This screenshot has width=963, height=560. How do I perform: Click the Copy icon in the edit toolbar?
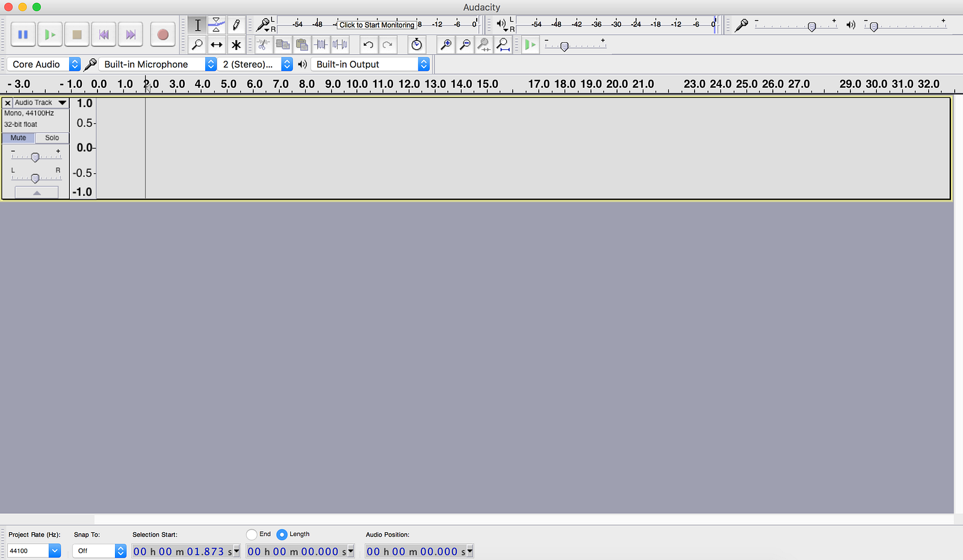(282, 45)
